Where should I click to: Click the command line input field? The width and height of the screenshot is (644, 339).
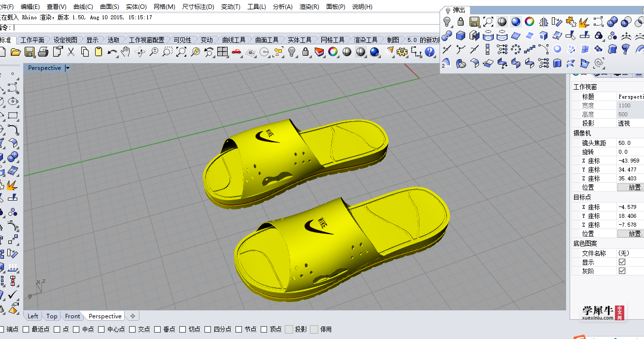coord(227,28)
